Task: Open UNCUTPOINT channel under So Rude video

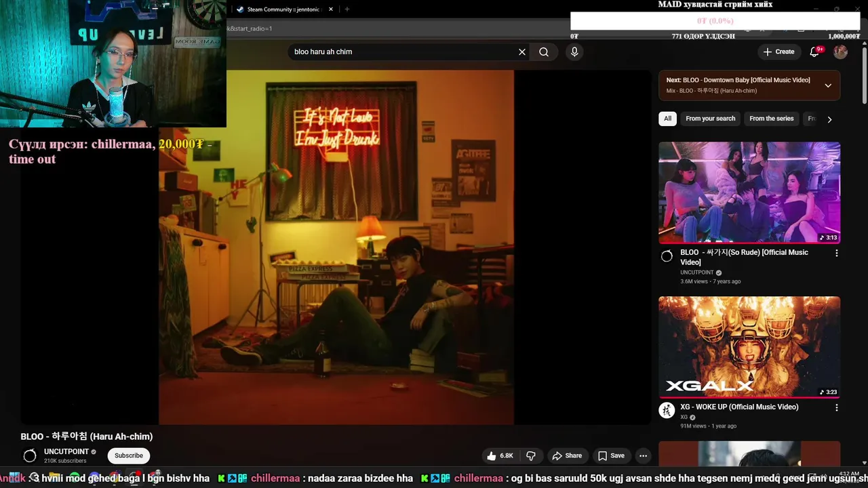Action: coord(697,272)
